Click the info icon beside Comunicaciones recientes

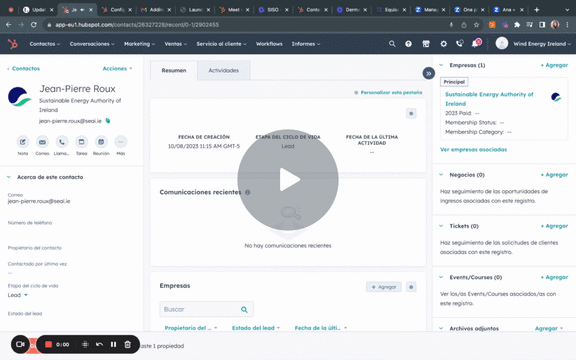(x=248, y=192)
